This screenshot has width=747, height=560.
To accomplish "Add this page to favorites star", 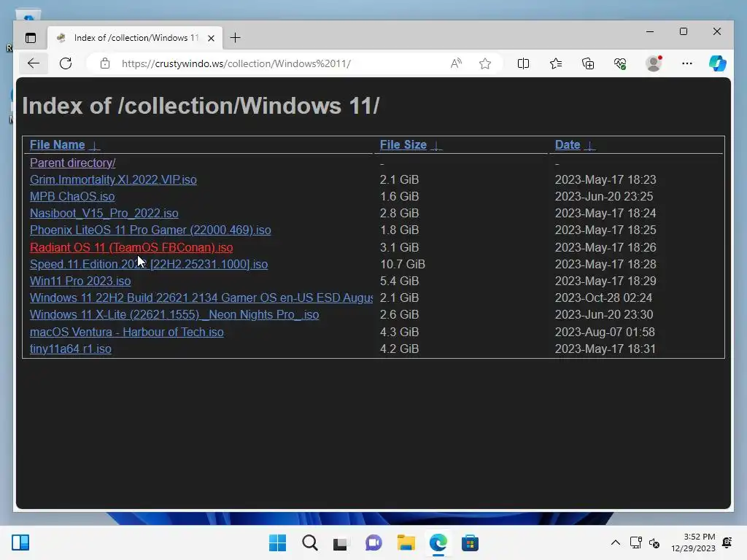I will click(485, 63).
